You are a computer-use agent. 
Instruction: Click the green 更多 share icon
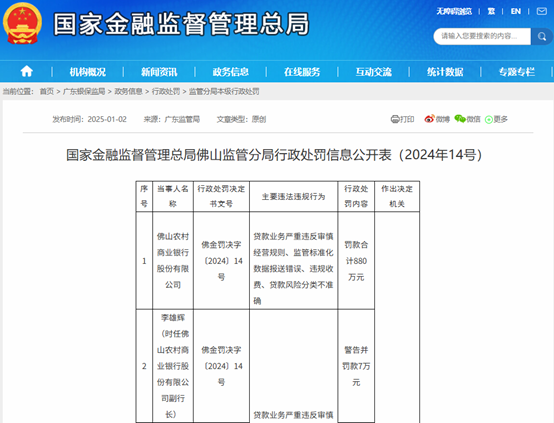pos(489,119)
